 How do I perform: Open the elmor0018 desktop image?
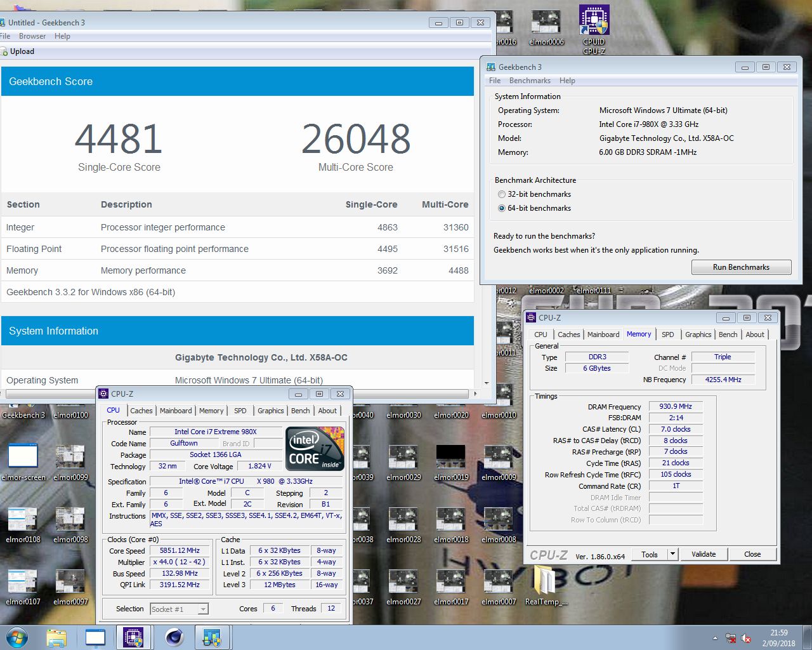click(x=451, y=524)
